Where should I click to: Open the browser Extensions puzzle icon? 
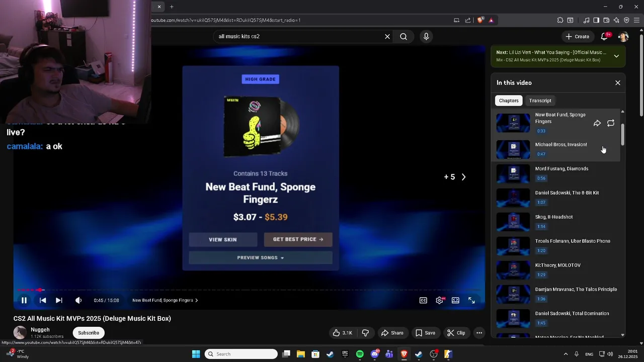point(560,20)
